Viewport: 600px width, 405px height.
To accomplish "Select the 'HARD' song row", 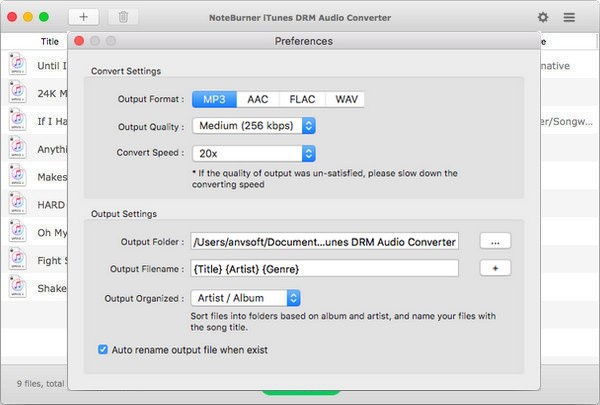I will tap(34, 204).
